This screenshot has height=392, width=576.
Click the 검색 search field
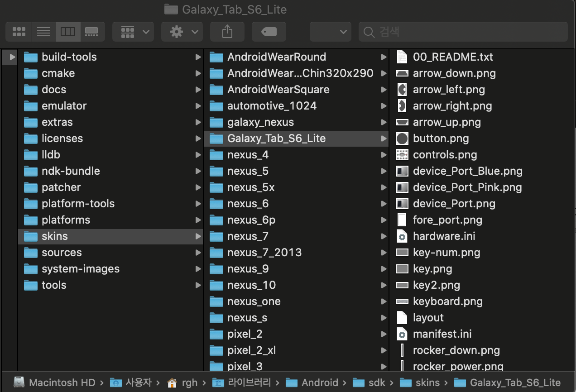pos(463,32)
